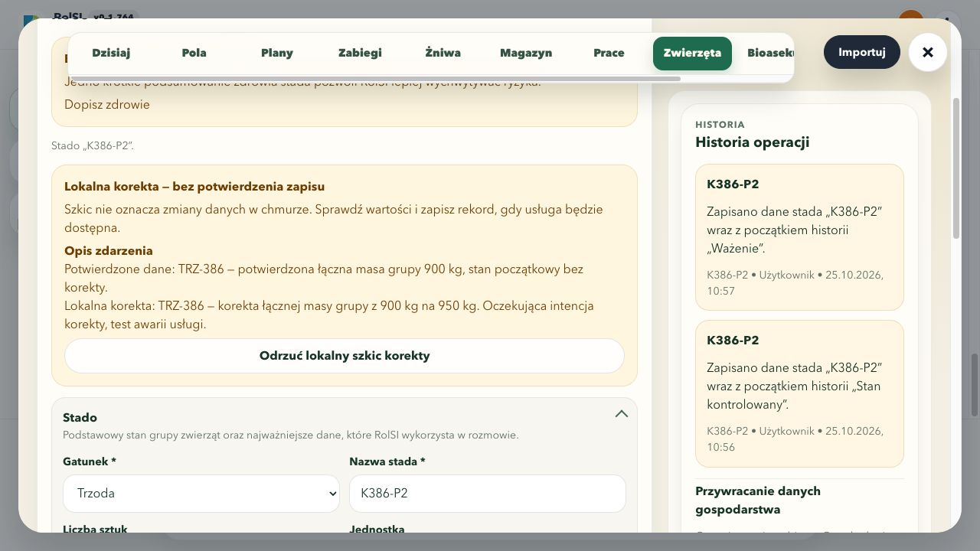Click the dialog vertical scrollbar thumb
This screenshot has width=980, height=551.
(955, 168)
